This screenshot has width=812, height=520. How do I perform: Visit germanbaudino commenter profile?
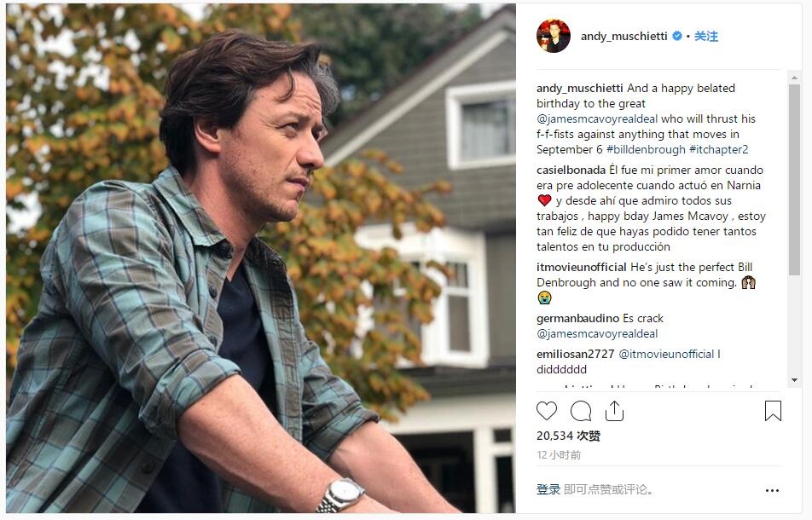(577, 319)
